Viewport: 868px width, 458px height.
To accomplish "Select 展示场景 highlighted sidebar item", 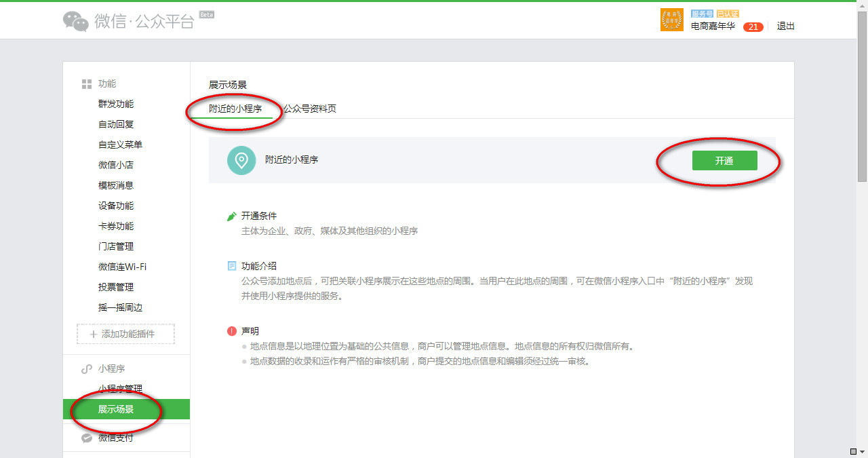I will tap(126, 409).
